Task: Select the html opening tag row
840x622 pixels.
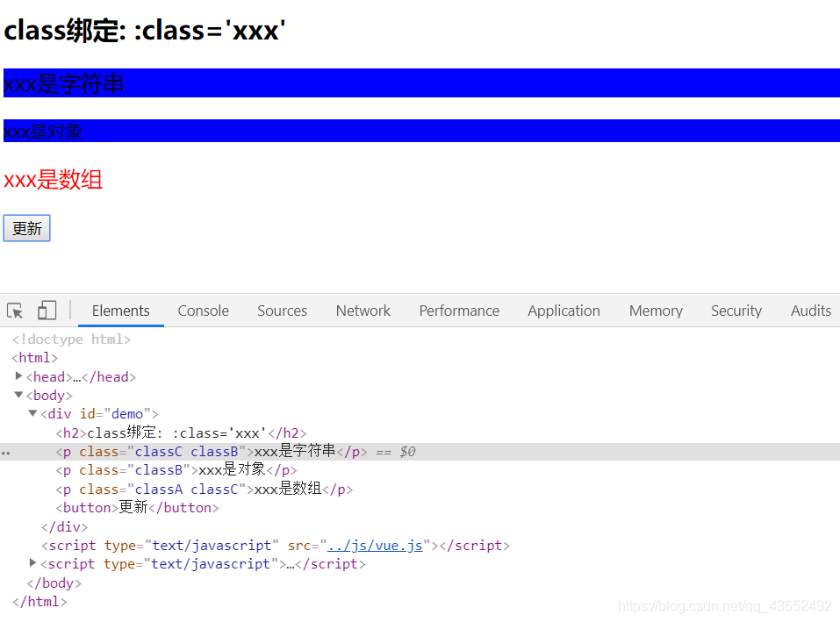Action: 420,358
